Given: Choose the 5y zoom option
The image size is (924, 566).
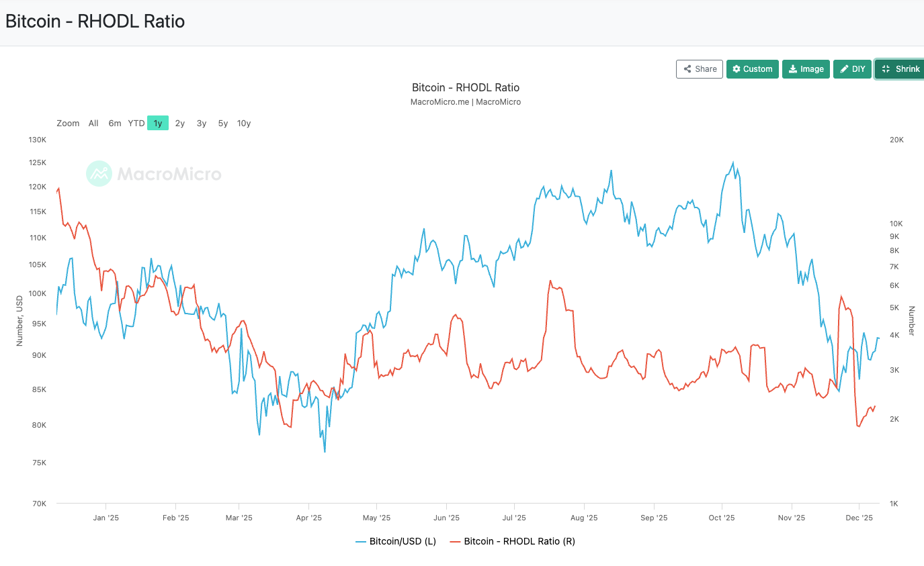Looking at the screenshot, I should tap(222, 124).
